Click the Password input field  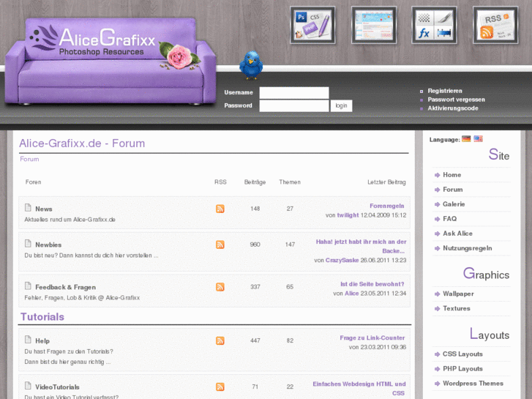point(293,106)
